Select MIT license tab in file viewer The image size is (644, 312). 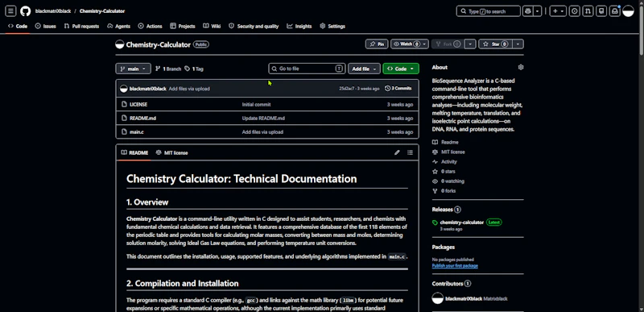[x=171, y=152]
